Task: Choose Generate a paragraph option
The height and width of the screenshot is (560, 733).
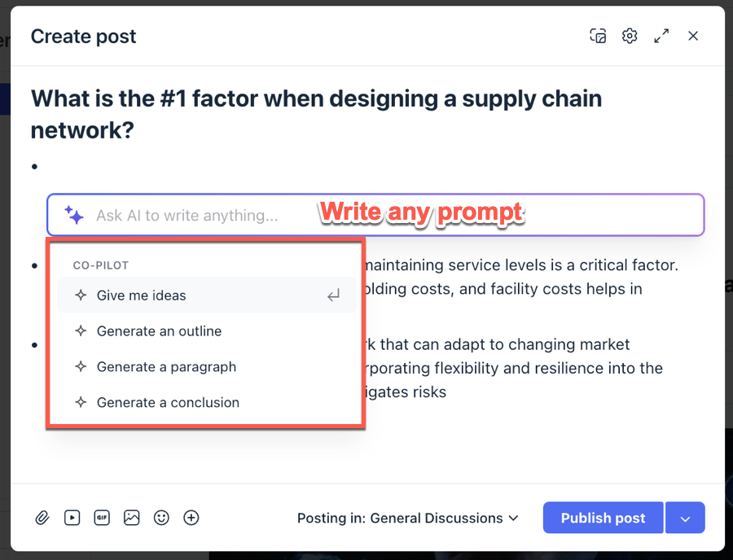Action: [x=207, y=366]
